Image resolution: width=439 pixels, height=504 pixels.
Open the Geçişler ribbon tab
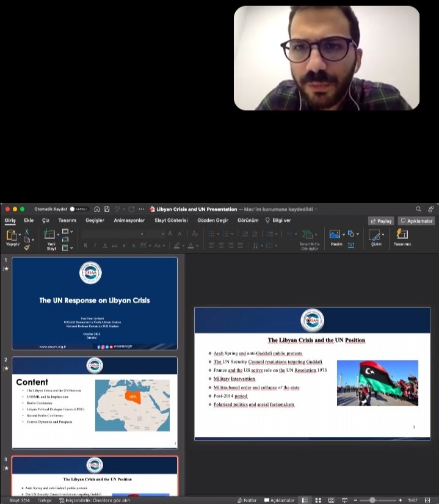pyautogui.click(x=95, y=221)
